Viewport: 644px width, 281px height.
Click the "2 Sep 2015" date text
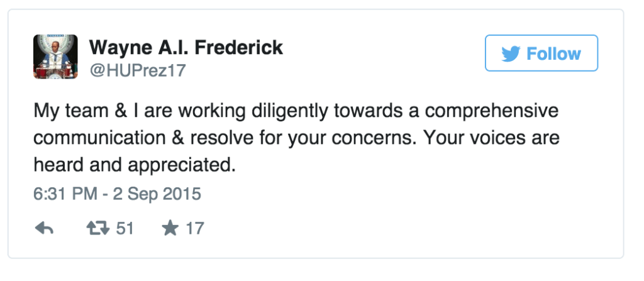155,194
